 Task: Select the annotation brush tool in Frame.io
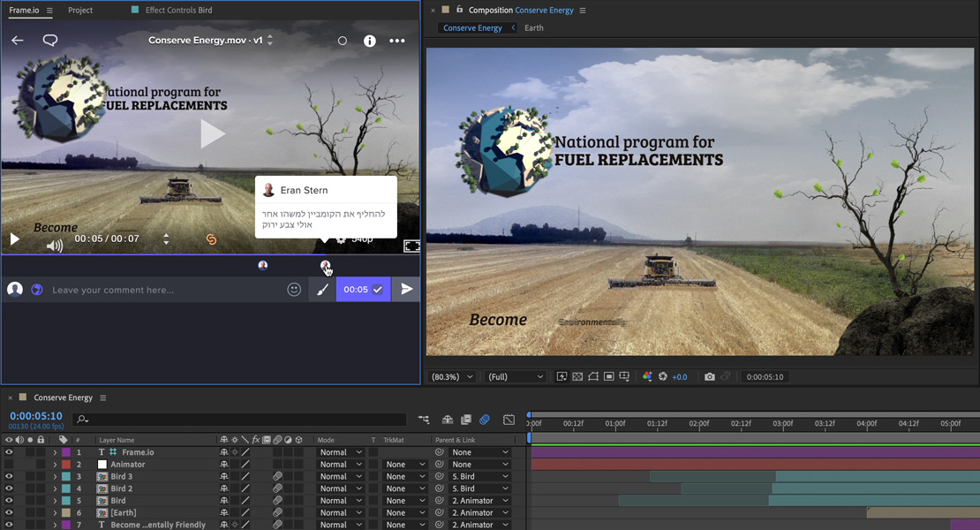(321, 289)
